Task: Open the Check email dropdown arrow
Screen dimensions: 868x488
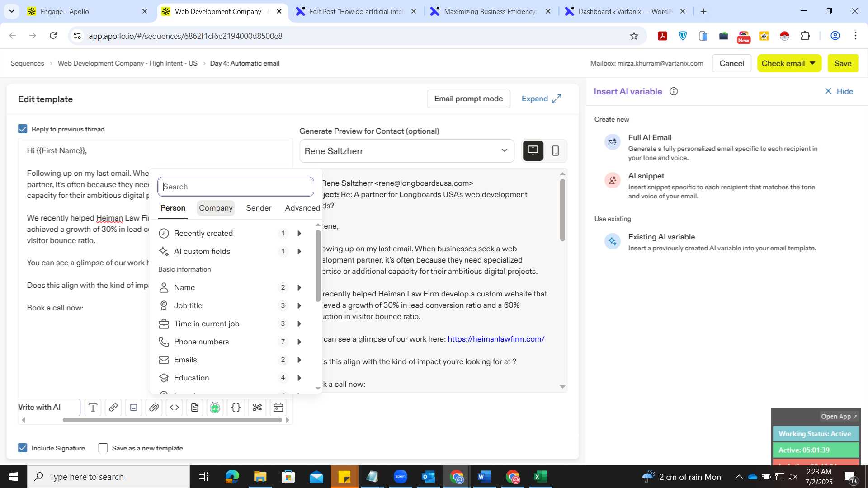Action: coord(812,63)
